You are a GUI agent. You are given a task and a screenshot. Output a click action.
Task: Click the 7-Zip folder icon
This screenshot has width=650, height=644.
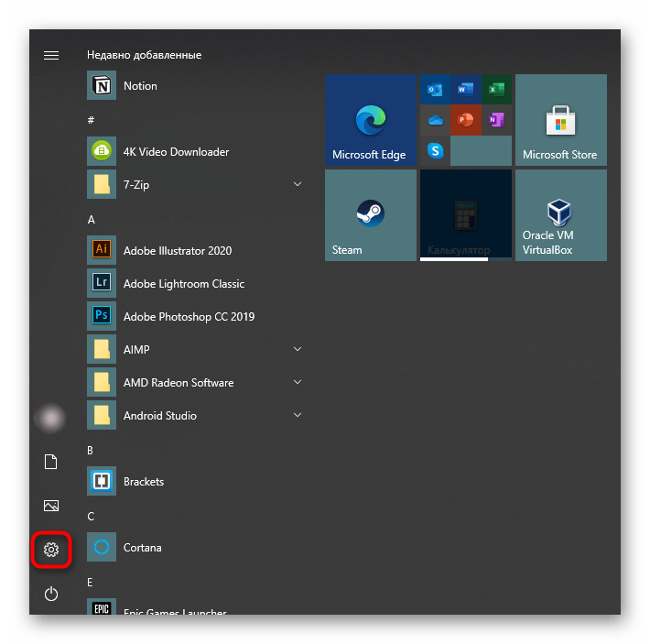[x=102, y=184]
